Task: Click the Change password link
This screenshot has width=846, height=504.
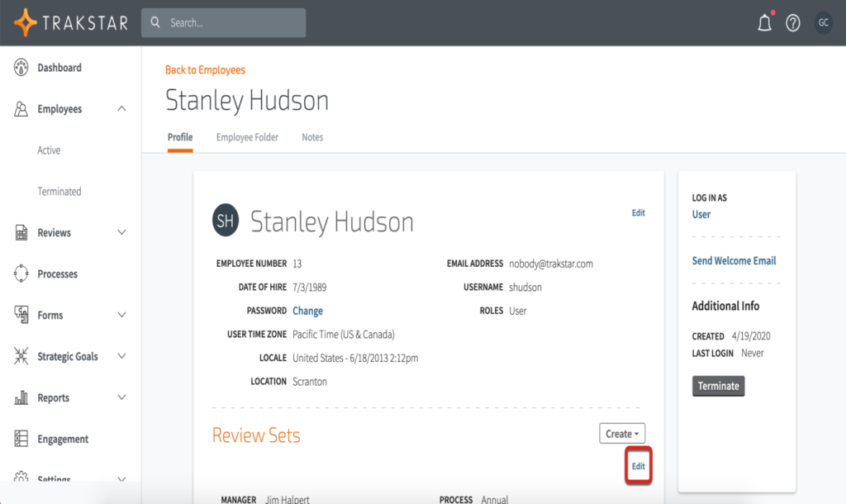Action: coord(307,311)
